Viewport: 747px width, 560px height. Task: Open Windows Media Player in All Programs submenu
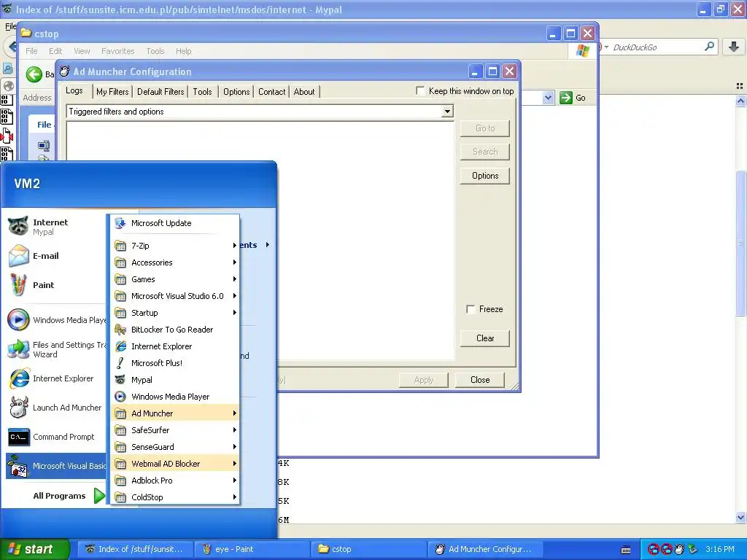175,396
